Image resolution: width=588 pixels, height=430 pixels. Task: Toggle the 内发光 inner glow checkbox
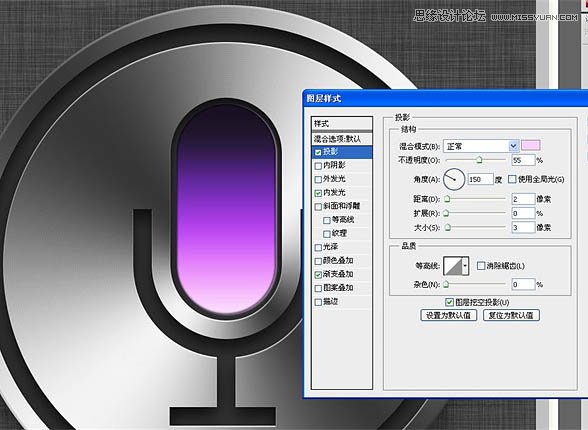pos(318,193)
